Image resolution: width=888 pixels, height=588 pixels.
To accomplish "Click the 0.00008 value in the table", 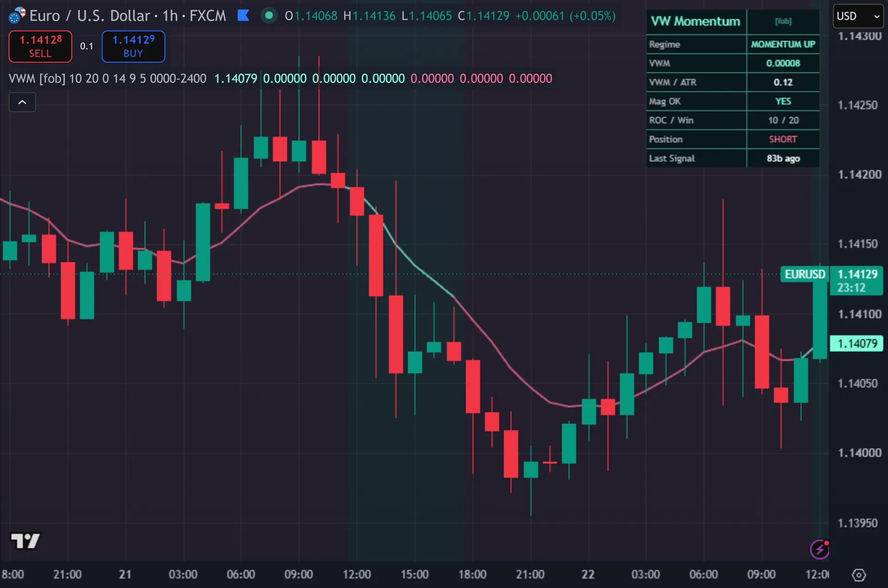I will pyautogui.click(x=783, y=63).
